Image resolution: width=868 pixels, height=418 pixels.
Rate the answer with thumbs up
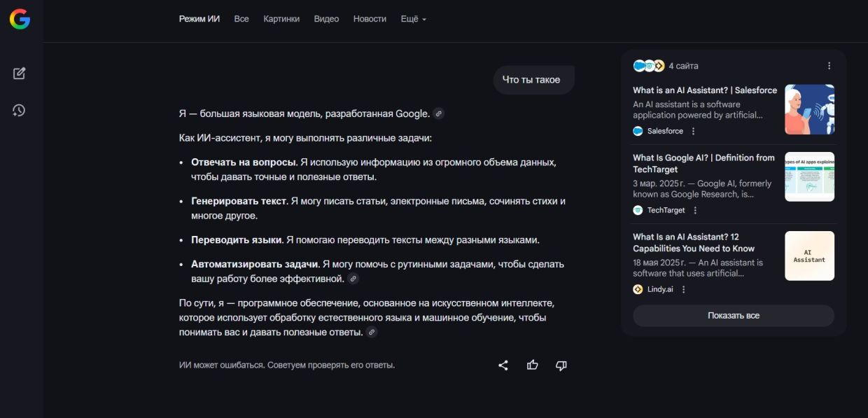pos(532,365)
